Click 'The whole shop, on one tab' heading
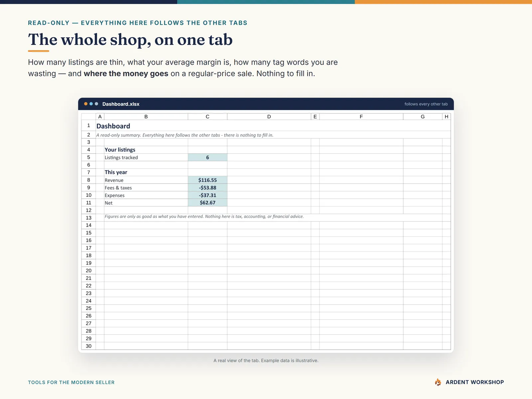The width and height of the screenshot is (532, 399). [130, 40]
